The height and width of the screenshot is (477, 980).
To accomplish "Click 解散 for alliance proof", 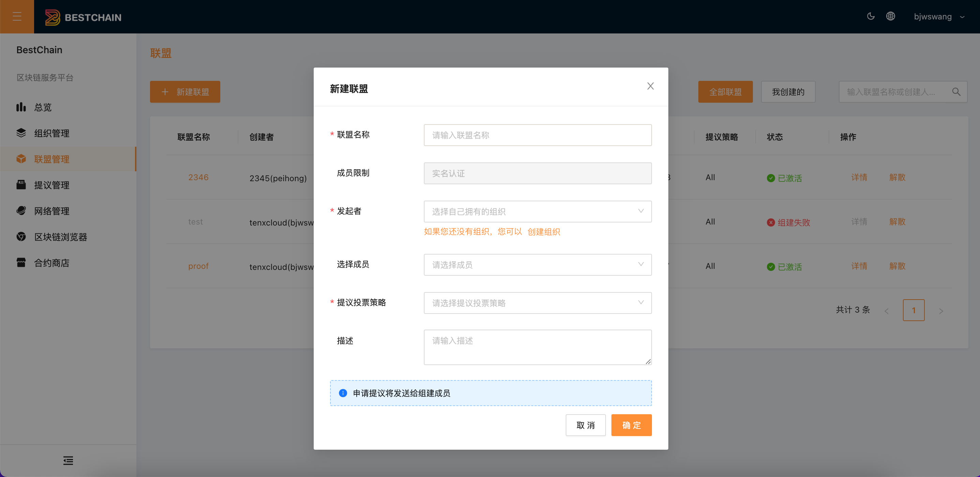I will [x=897, y=266].
